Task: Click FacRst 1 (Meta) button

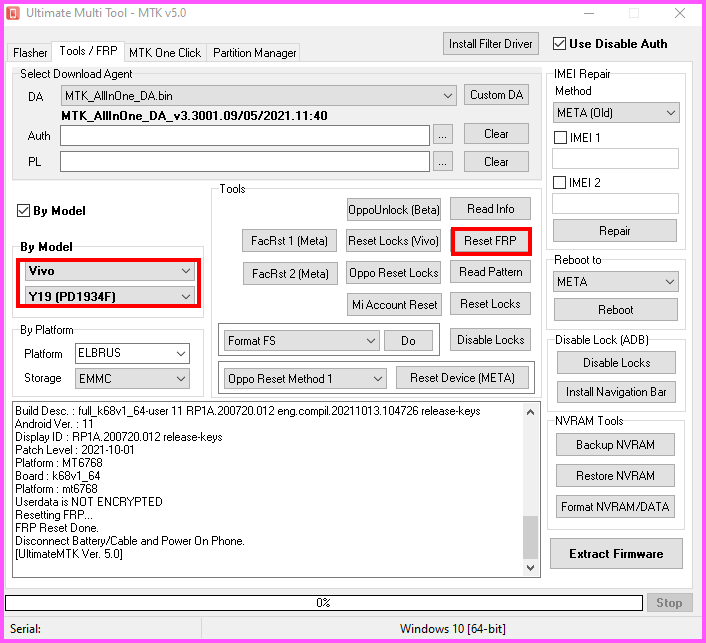Action: (289, 240)
